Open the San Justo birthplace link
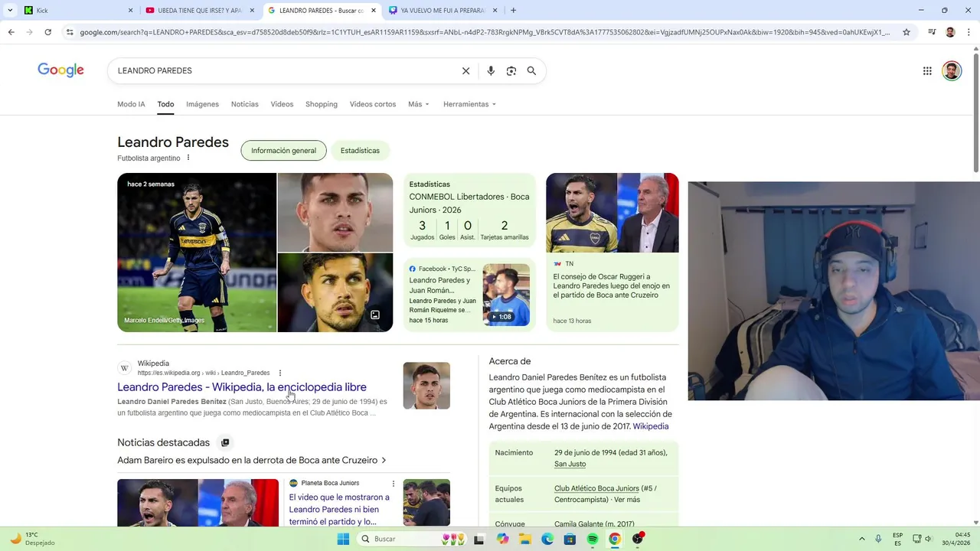 tap(570, 464)
